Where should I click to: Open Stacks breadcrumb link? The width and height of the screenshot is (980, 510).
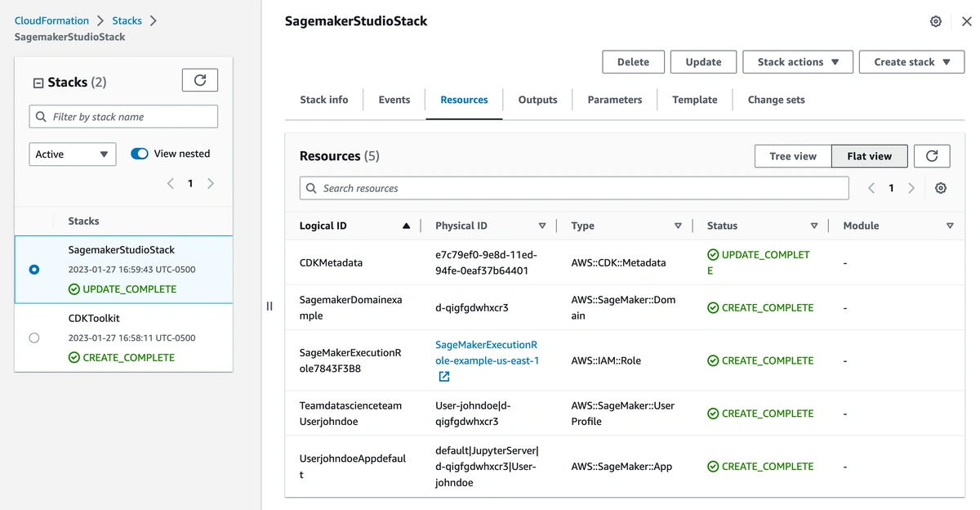tap(127, 20)
